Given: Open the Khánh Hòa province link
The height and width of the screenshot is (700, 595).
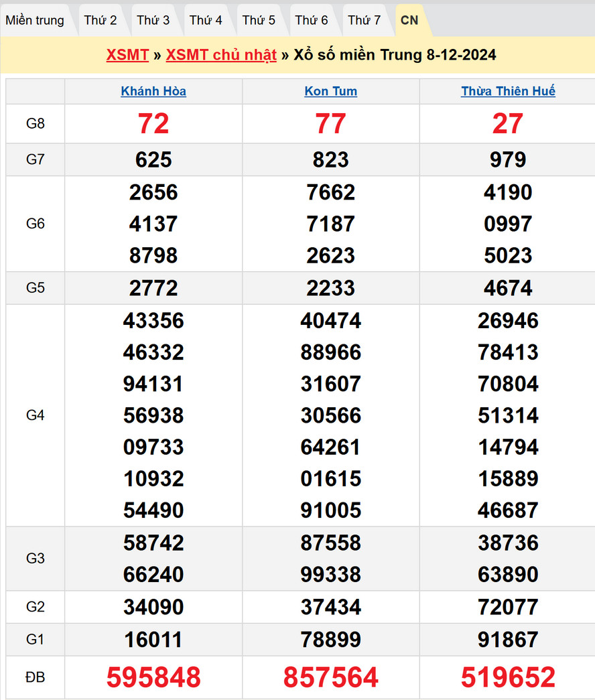Looking at the screenshot, I should point(153,92).
